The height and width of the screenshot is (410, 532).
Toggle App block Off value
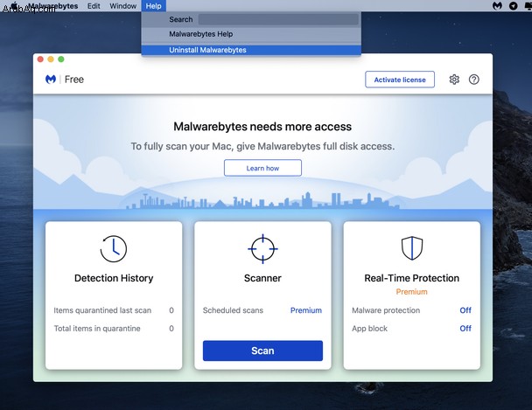pos(465,329)
